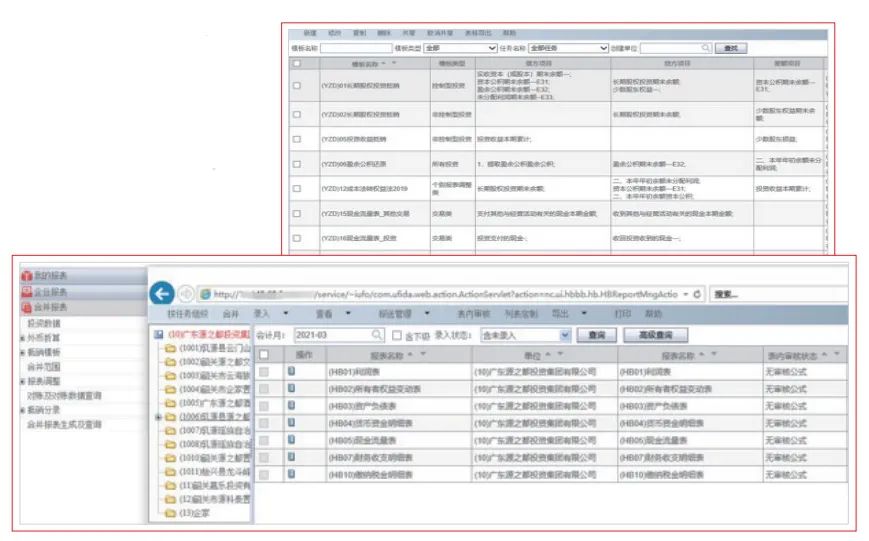Click the red icon of the first sidebar section

pyautogui.click(x=27, y=275)
